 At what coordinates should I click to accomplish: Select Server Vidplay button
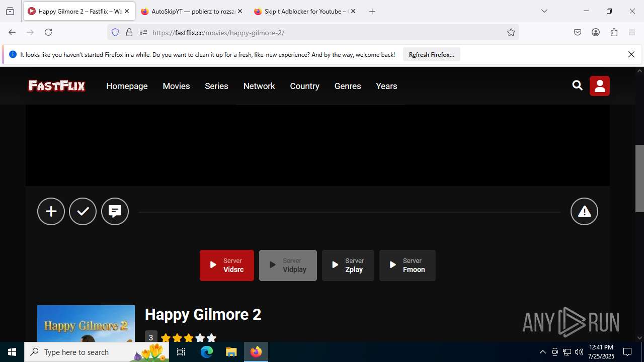point(288,265)
